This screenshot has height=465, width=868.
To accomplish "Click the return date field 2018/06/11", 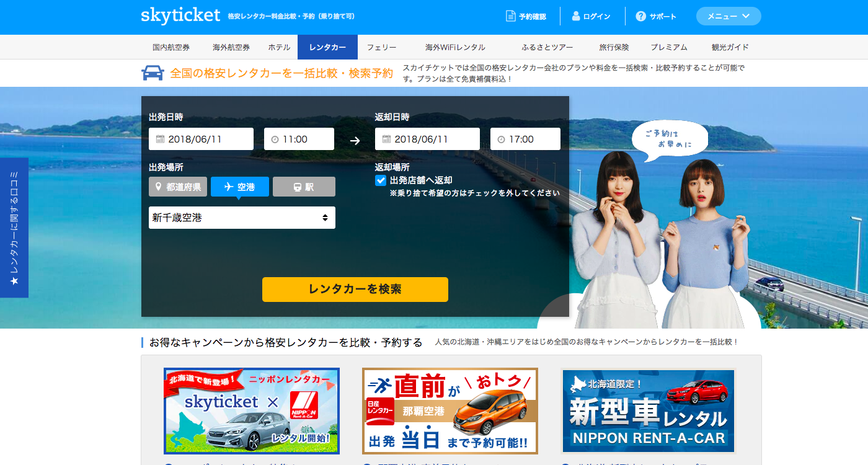I will (x=427, y=139).
